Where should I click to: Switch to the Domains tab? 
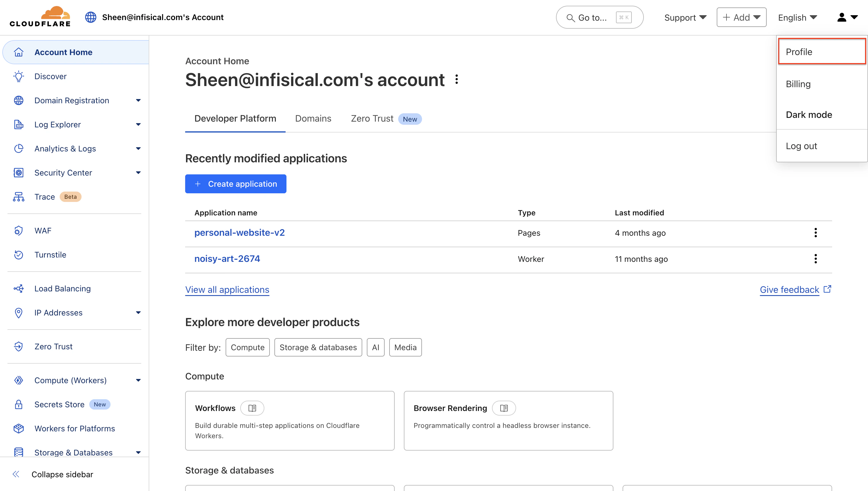313,119
